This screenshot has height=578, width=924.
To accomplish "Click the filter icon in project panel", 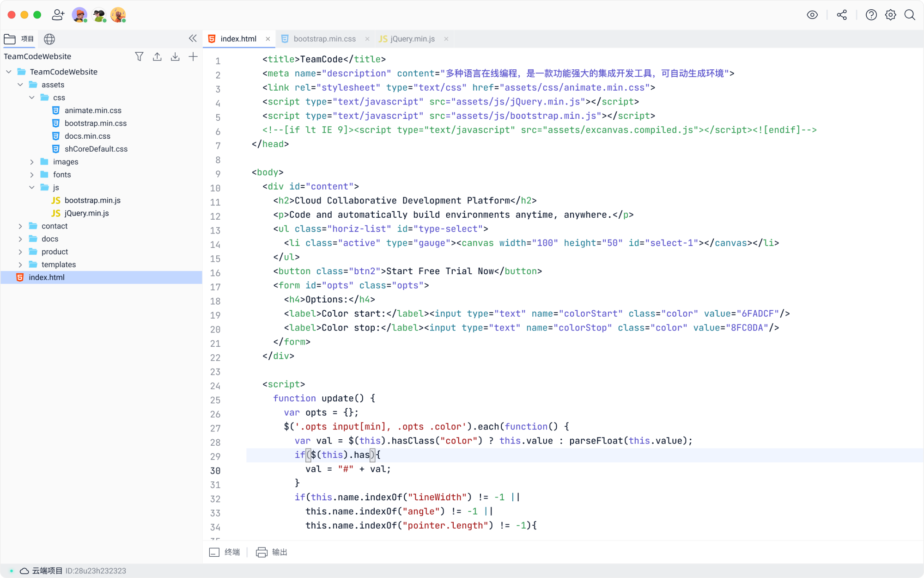I will (x=139, y=56).
